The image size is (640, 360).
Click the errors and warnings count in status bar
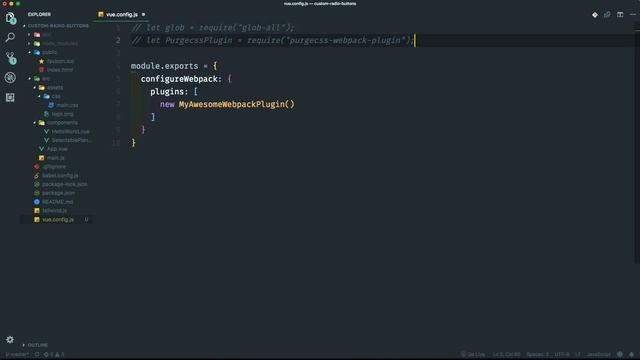[x=54, y=354]
